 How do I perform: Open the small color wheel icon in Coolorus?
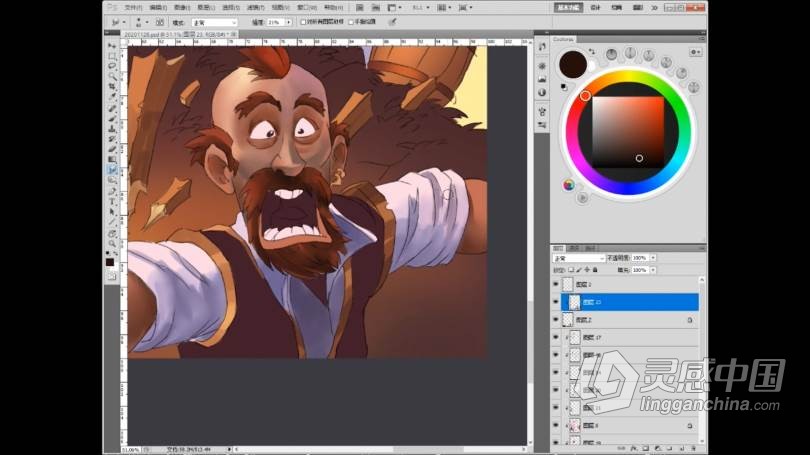[569, 185]
